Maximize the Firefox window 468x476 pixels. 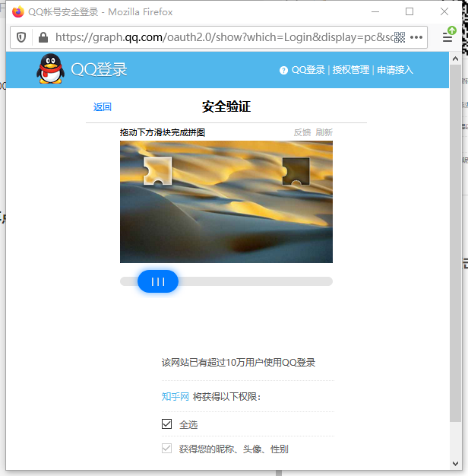pyautogui.click(x=409, y=12)
